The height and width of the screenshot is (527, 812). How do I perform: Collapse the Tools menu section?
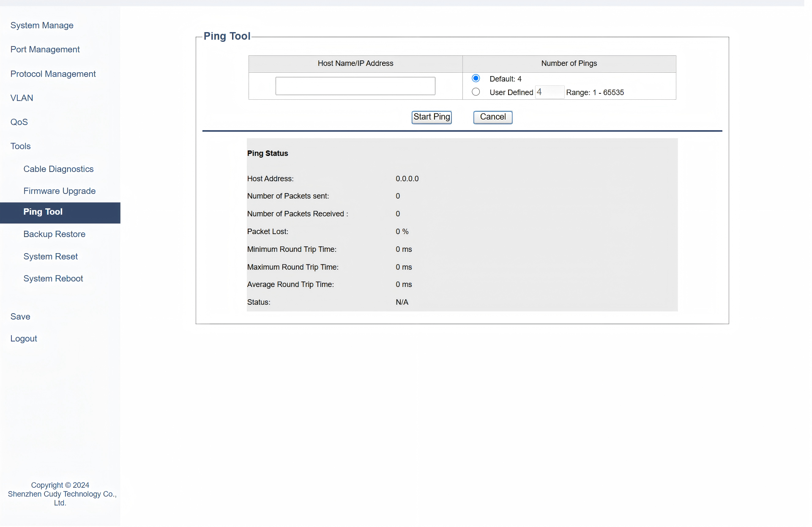(20, 146)
